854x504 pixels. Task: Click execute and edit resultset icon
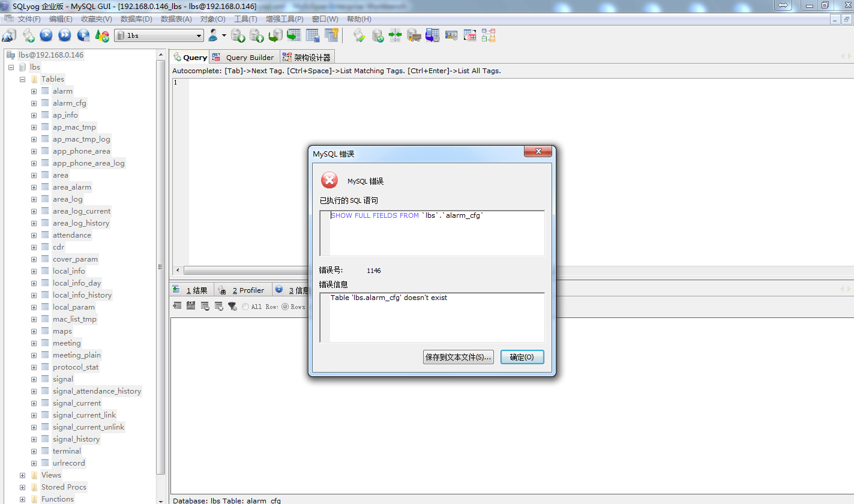(x=83, y=35)
